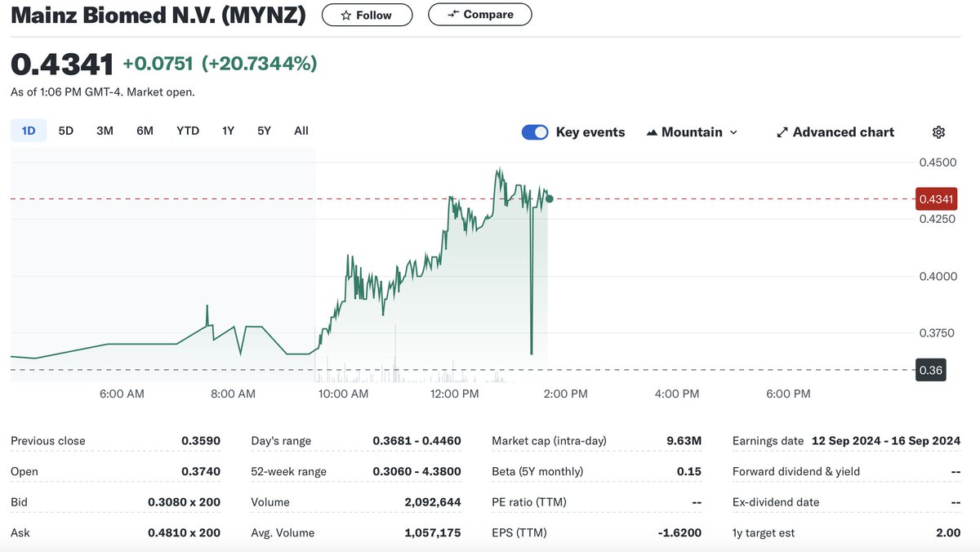Open chart settings gear icon
The width and height of the screenshot is (980, 552).
coord(938,132)
